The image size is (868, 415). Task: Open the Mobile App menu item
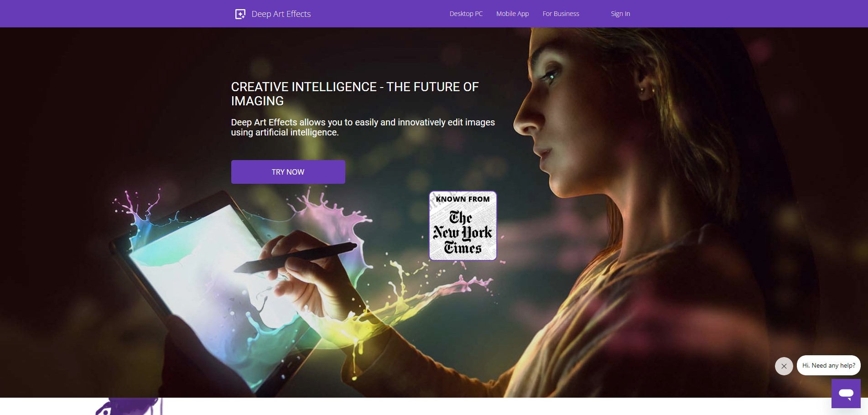(512, 14)
